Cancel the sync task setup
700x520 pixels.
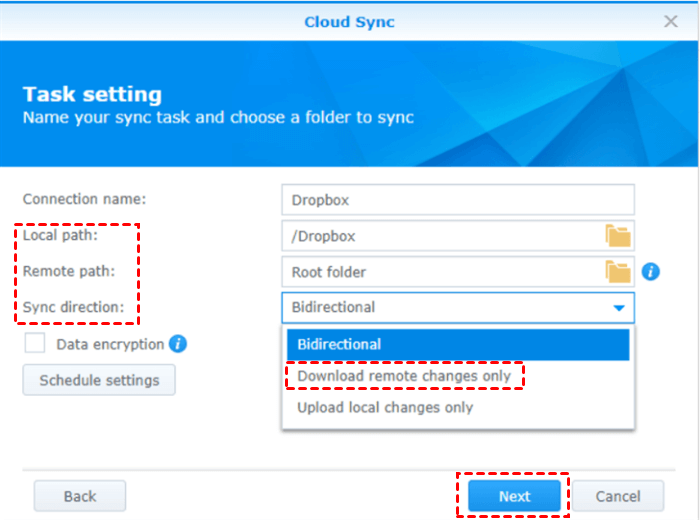pos(618,496)
